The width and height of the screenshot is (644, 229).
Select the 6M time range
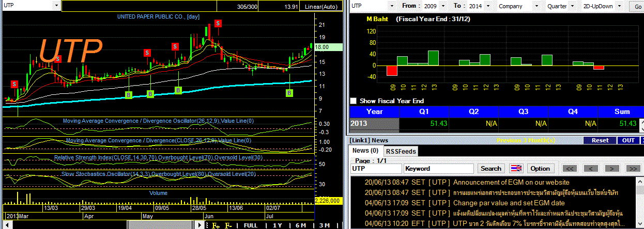[x=301, y=225]
